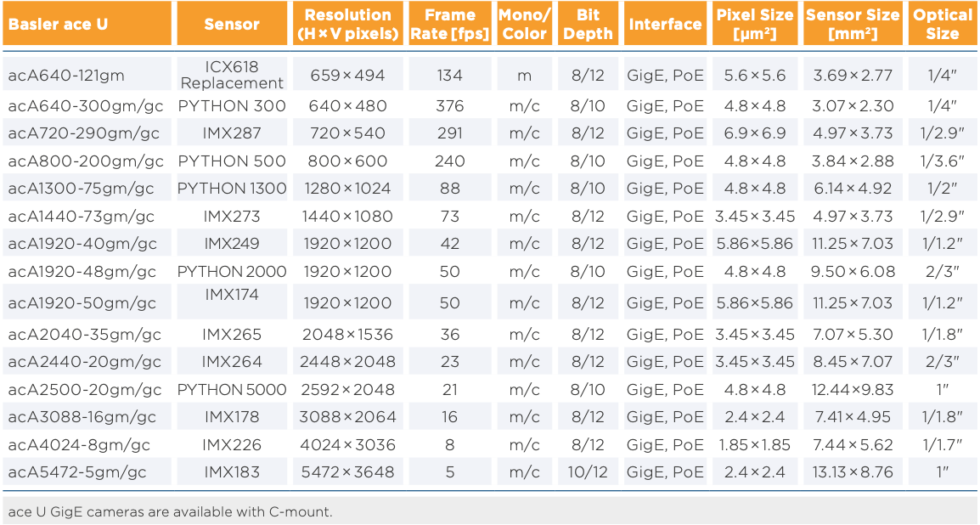Select the PYTHON 5000 sensor cell
Screen dimensions: 980x525
pos(232,389)
